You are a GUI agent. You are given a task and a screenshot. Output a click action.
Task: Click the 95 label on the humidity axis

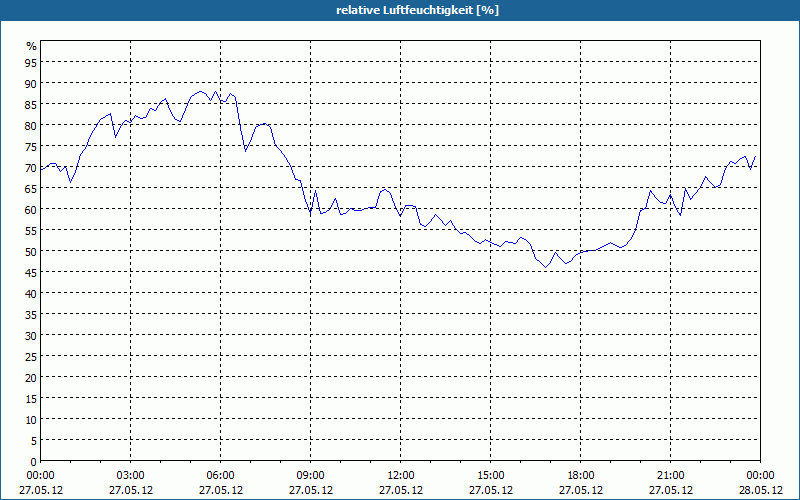(31, 62)
